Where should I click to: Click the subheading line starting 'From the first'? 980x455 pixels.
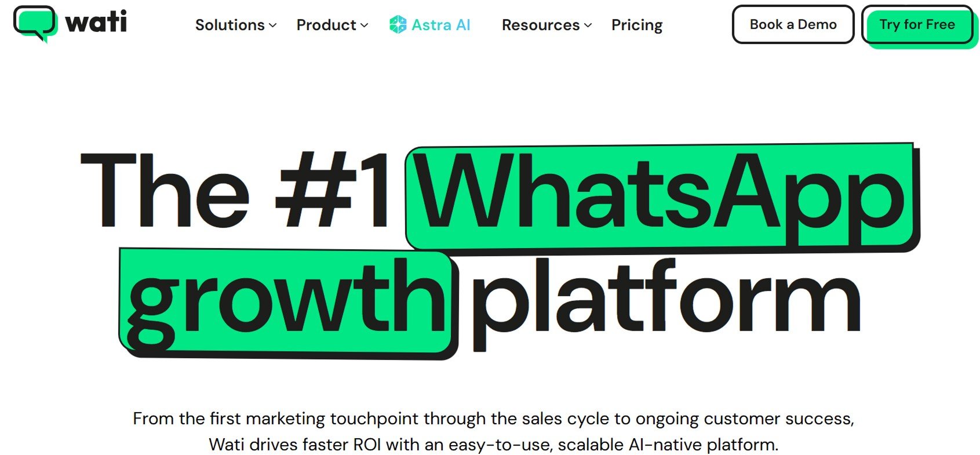[x=493, y=418]
